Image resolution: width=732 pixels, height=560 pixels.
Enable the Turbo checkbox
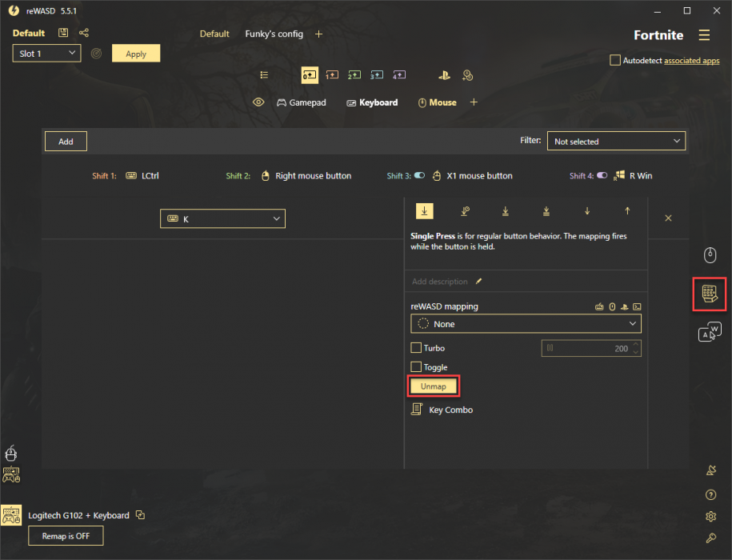pos(416,348)
